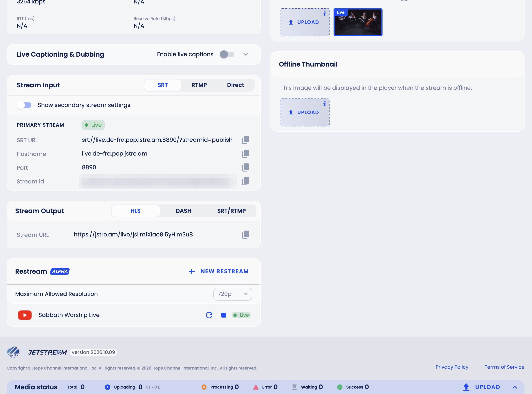The height and width of the screenshot is (394, 532).
Task: Enable live captions toggle
Action: [227, 54]
